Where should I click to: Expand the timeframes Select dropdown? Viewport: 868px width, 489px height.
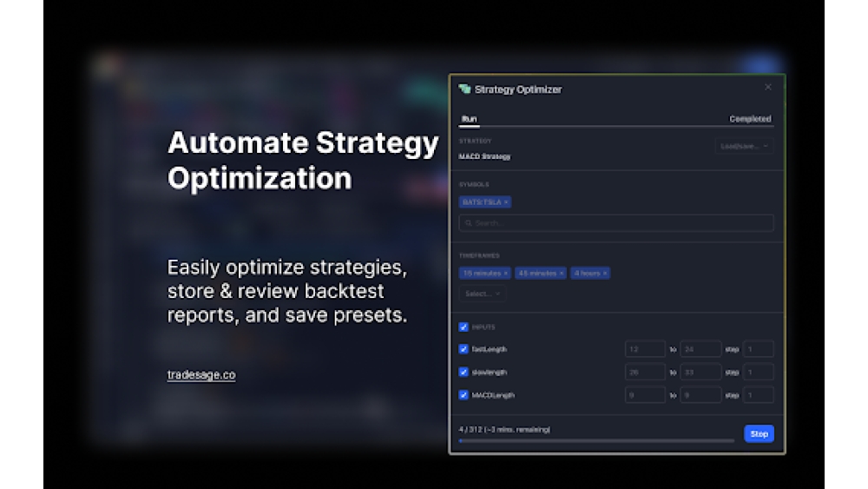(x=483, y=294)
